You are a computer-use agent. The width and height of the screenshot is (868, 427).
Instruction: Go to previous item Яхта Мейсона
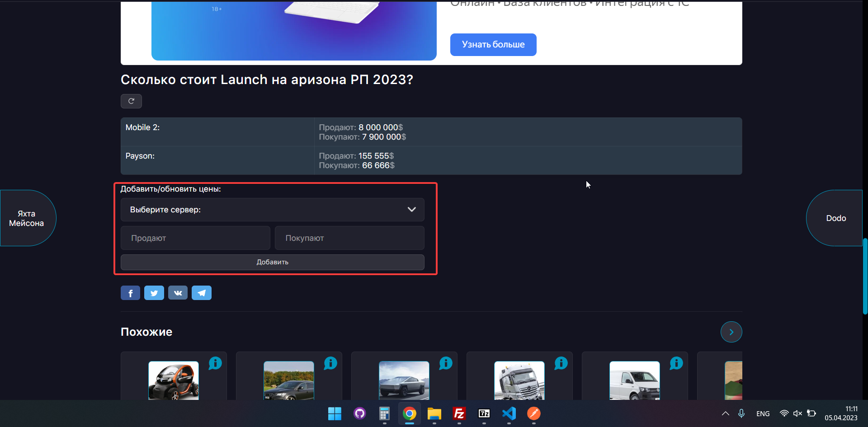pyautogui.click(x=27, y=218)
